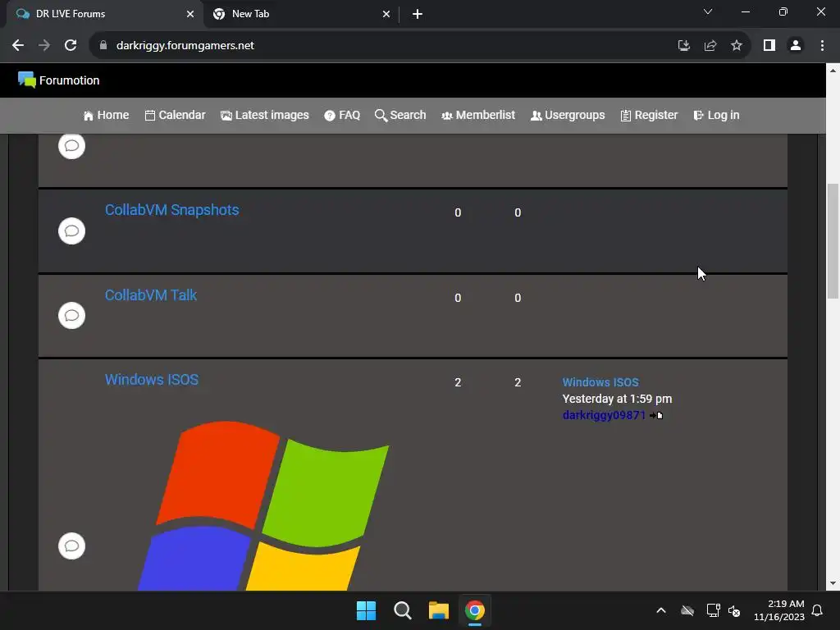The height and width of the screenshot is (630, 840).
Task: Open the Usergroups page
Action: point(568,115)
